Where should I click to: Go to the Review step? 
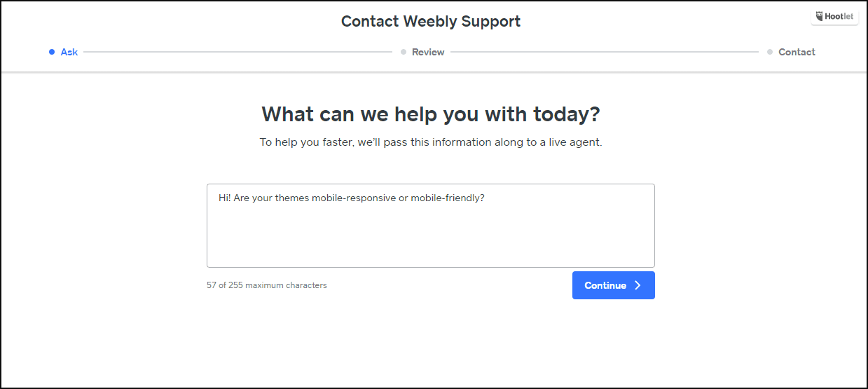pyautogui.click(x=428, y=52)
